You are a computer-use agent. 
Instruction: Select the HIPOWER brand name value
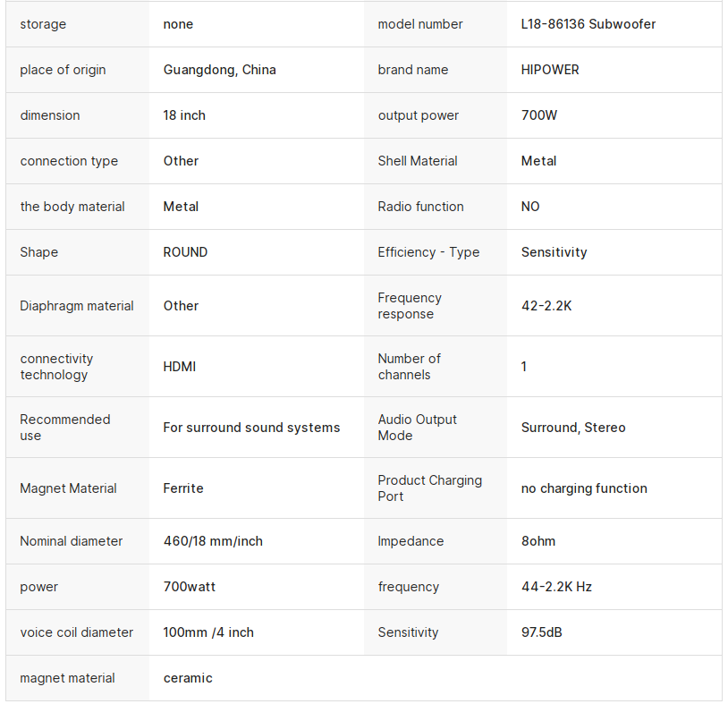pyautogui.click(x=550, y=70)
